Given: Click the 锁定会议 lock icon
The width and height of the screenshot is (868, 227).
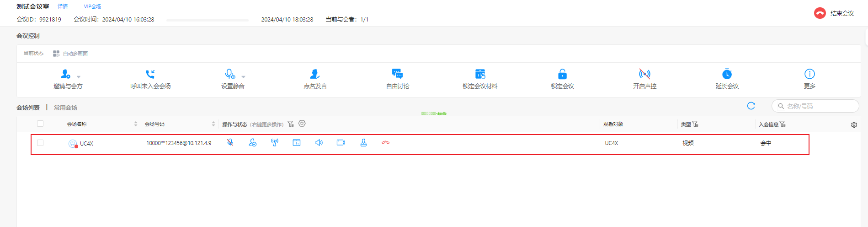Looking at the screenshot, I should click(562, 74).
